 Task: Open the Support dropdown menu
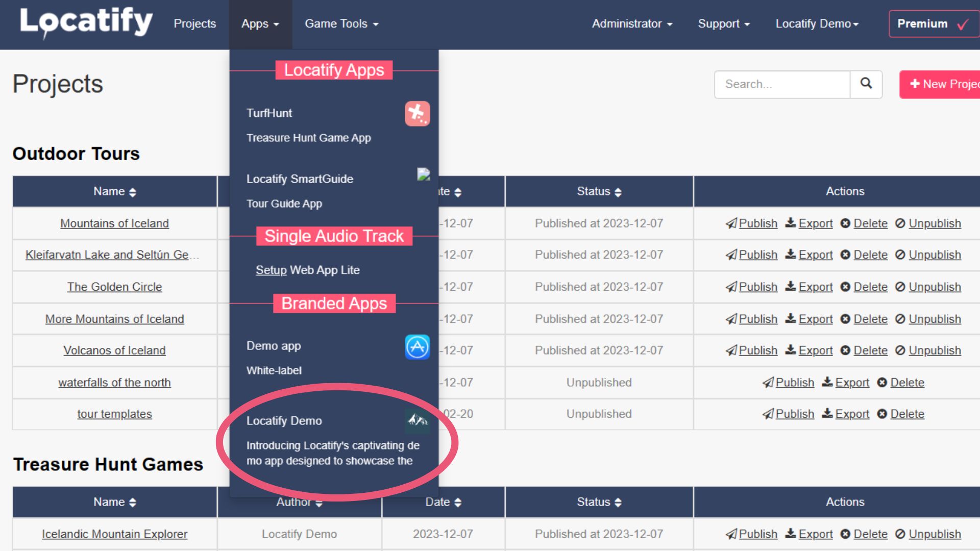[724, 24]
